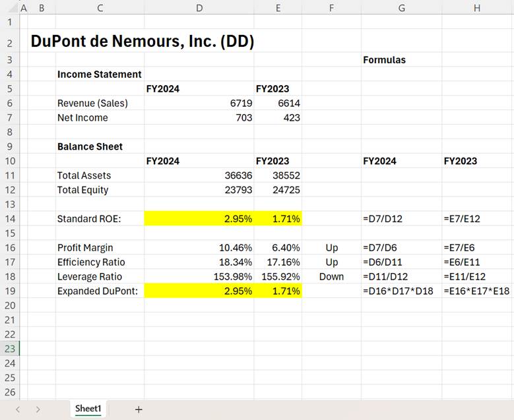The width and height of the screenshot is (514, 420).
Task: Open the Sheet1 worksheet tab
Action: point(88,409)
